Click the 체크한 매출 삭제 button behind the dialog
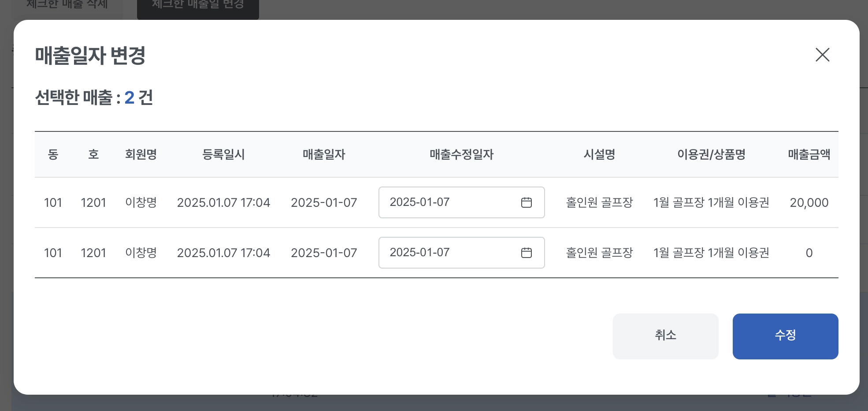The width and height of the screenshot is (868, 411). 67,5
